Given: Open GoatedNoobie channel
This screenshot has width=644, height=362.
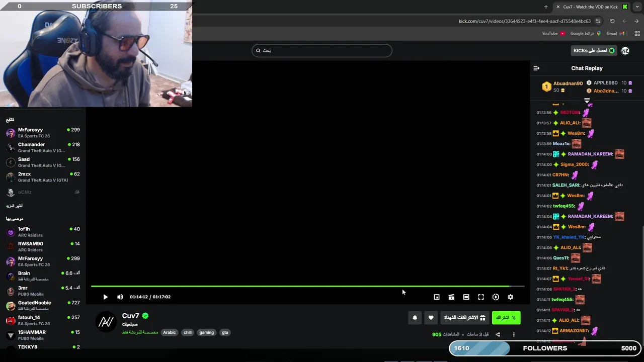Looking at the screenshot, I should [x=43, y=305].
